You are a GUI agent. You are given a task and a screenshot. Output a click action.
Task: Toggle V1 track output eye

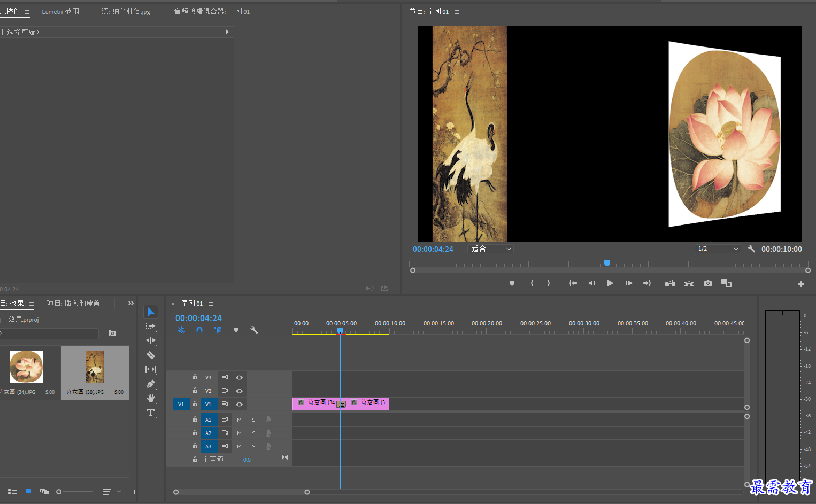239,404
